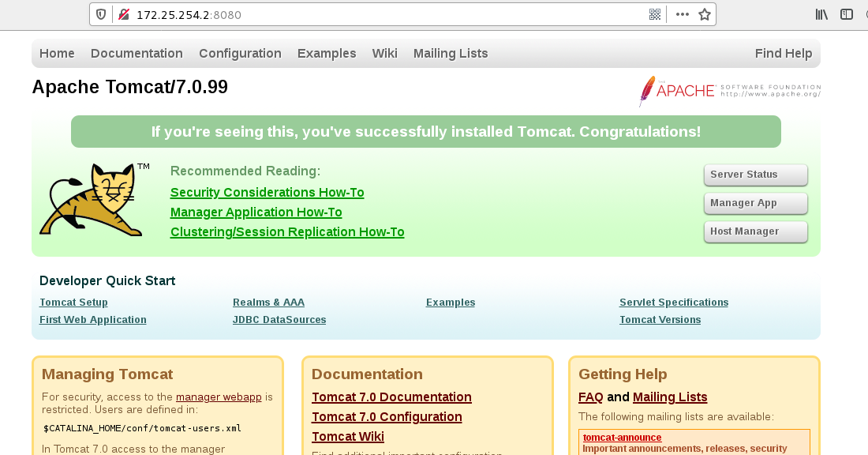Click the insecure connection padlock icon
The height and width of the screenshot is (455, 868).
(124, 14)
